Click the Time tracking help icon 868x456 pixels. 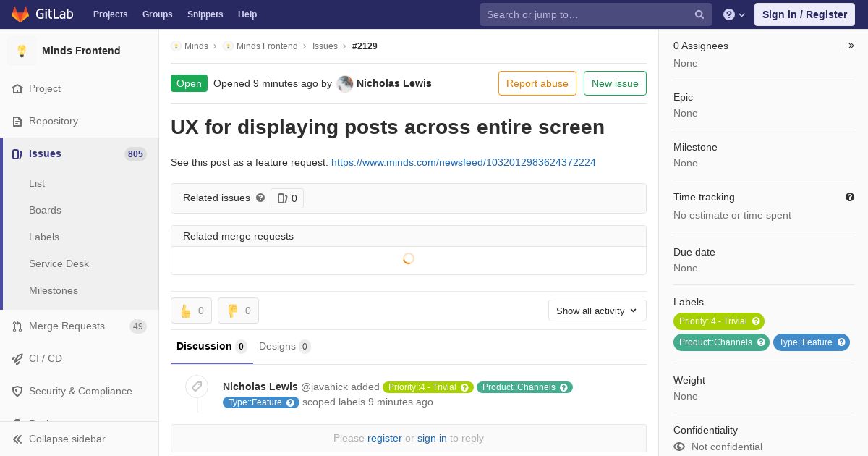click(850, 197)
